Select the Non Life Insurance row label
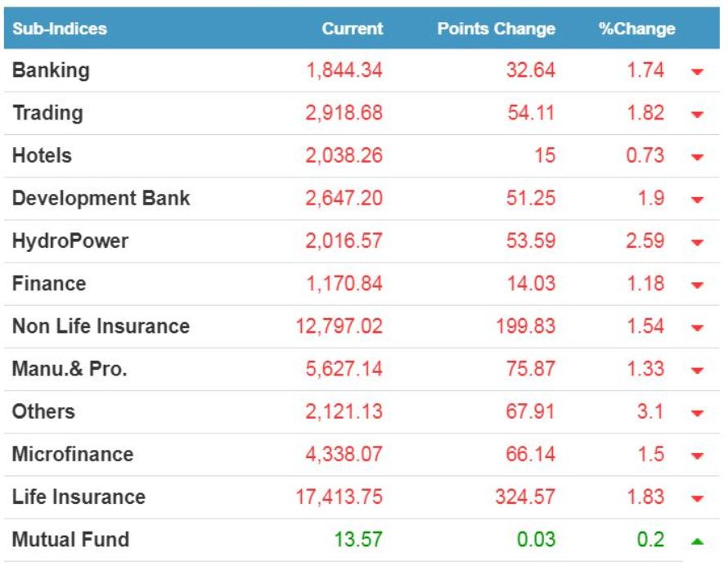 pos(101,326)
